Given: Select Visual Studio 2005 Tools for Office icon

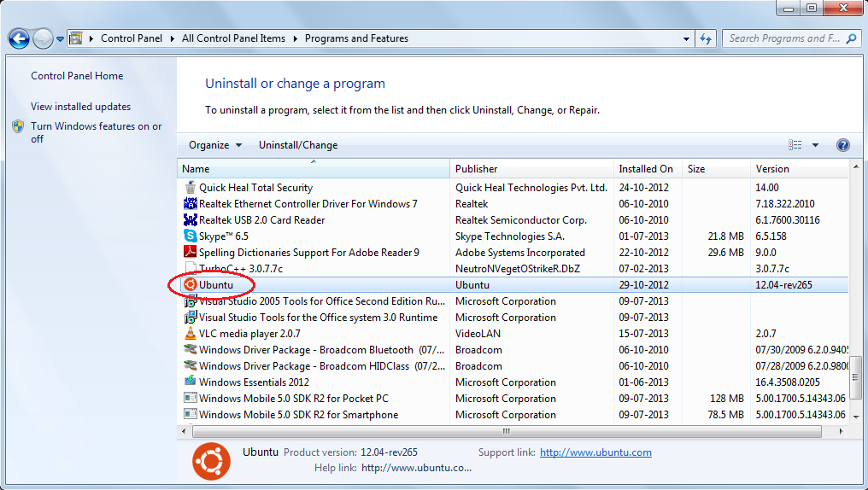Looking at the screenshot, I should tap(190, 300).
